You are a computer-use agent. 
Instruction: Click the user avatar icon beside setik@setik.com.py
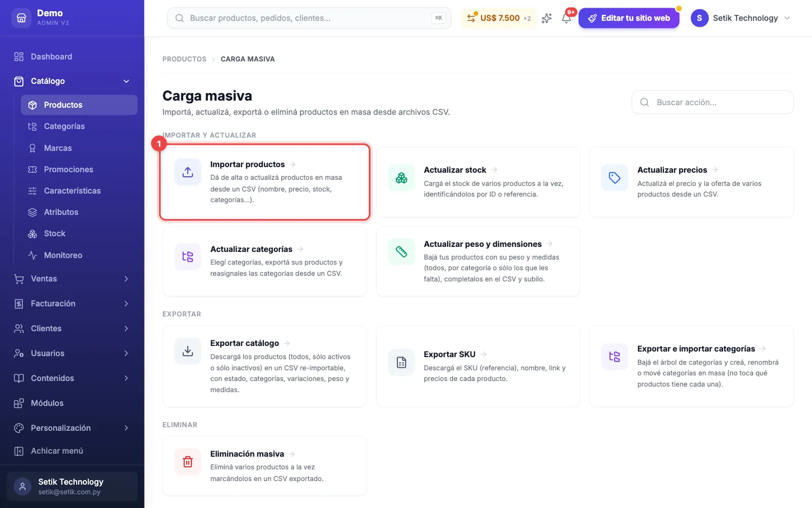(22, 487)
